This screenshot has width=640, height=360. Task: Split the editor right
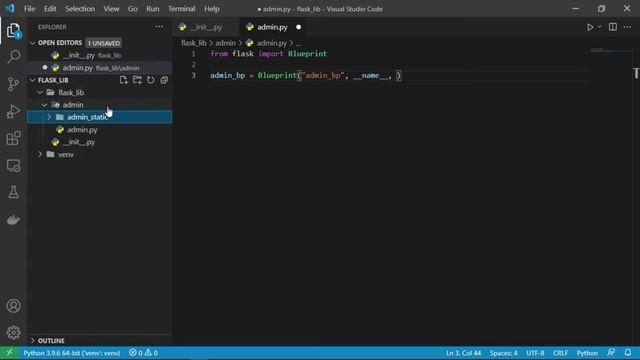tap(613, 27)
